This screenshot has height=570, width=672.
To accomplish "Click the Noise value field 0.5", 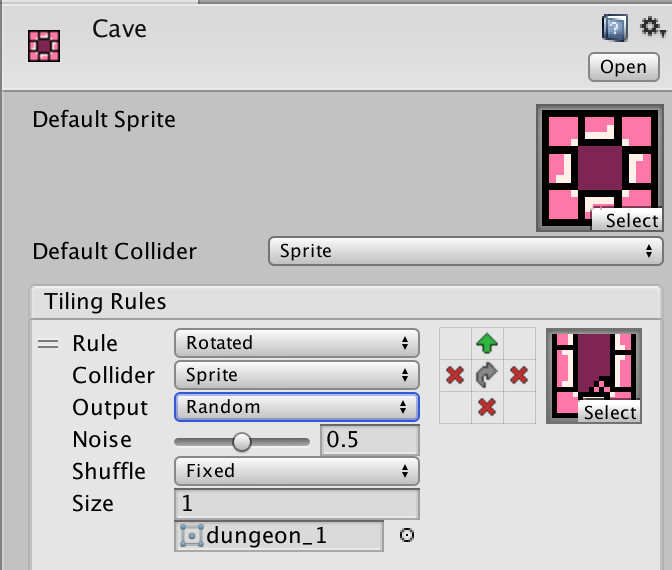I will pos(370,440).
